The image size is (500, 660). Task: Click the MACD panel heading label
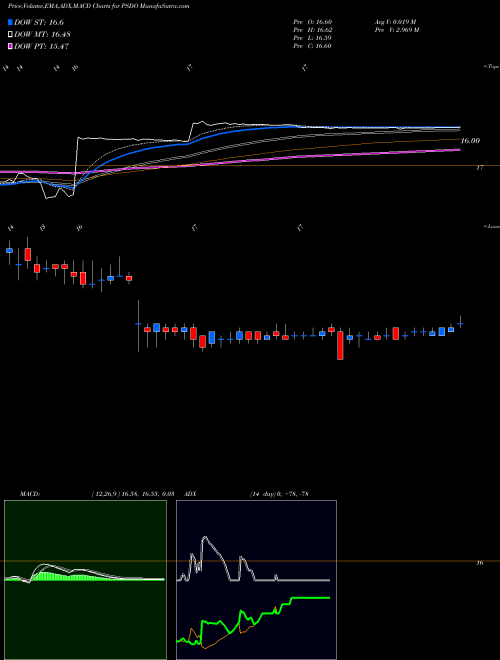[30, 494]
